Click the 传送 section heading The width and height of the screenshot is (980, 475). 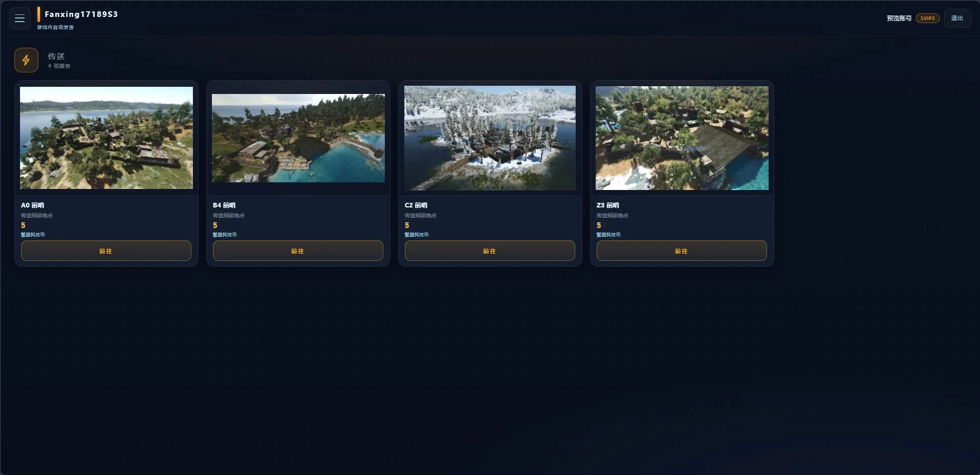coord(56,56)
